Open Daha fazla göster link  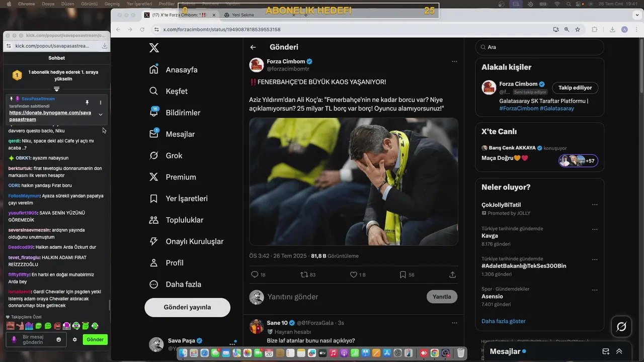(503, 321)
